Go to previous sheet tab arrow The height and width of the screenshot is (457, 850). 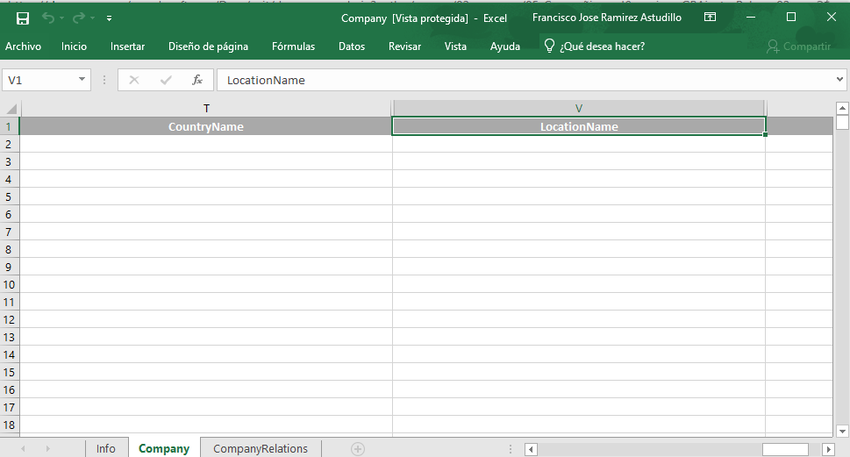point(23,449)
